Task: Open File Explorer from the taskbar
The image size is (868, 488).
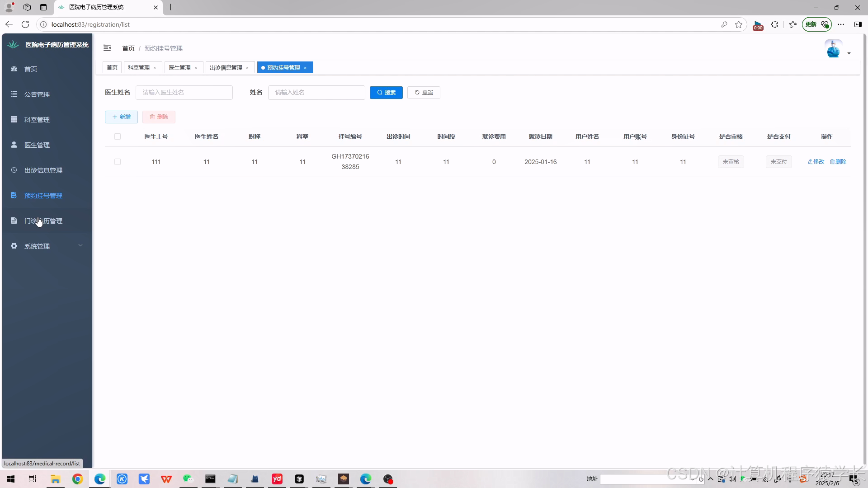Action: click(55, 479)
